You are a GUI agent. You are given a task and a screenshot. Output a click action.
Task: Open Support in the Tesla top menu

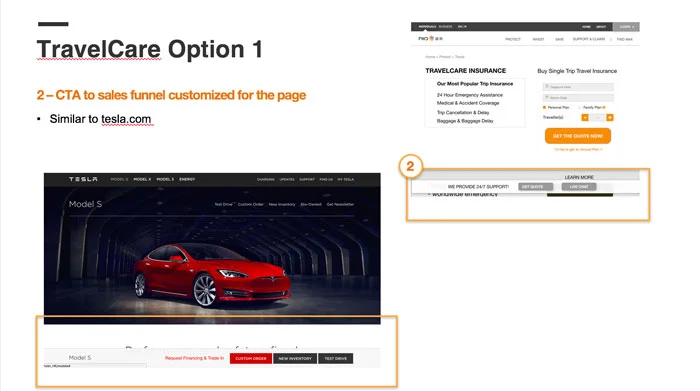point(307,179)
